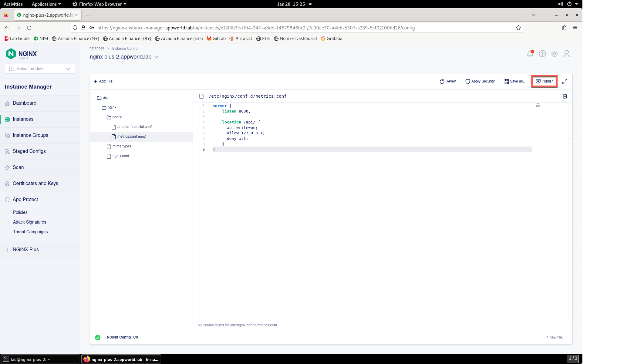Open the notifications bell icon

pyautogui.click(x=530, y=54)
